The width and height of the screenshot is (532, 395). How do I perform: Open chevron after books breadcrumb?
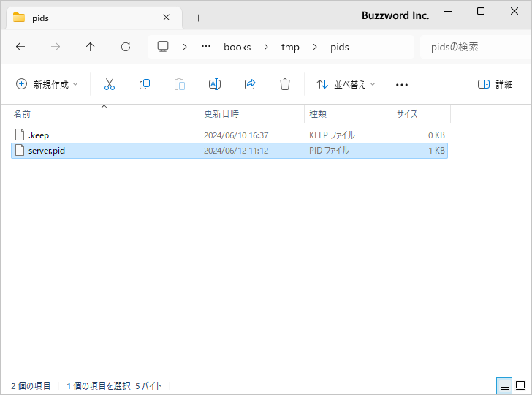tap(266, 47)
